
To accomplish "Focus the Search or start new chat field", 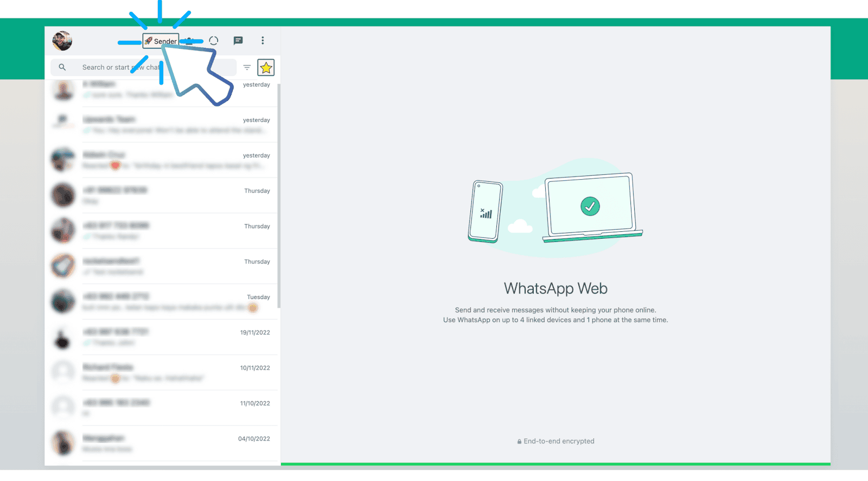I will tap(144, 67).
